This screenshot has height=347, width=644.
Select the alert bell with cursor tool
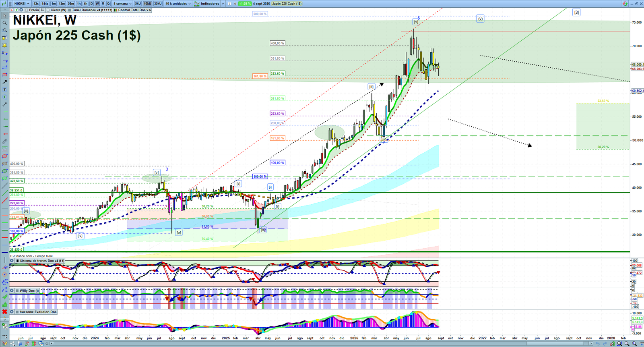coord(5,38)
